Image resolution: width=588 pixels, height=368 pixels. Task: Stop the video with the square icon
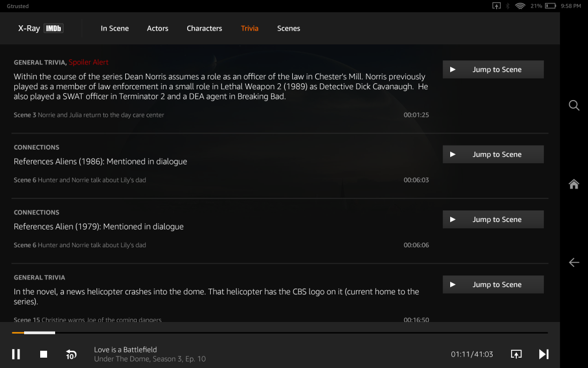pyautogui.click(x=44, y=354)
